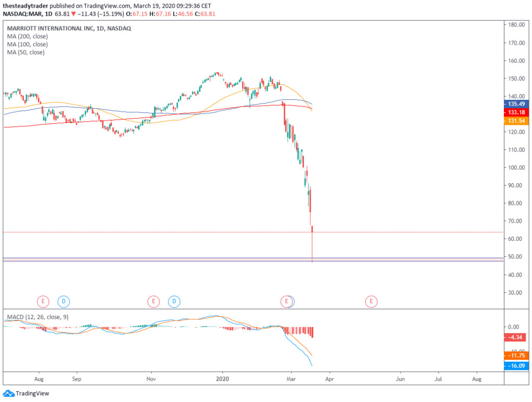Screen dimensions: 532x402
Task: Select the future earnings E marker after Apr
Action: (x=371, y=301)
